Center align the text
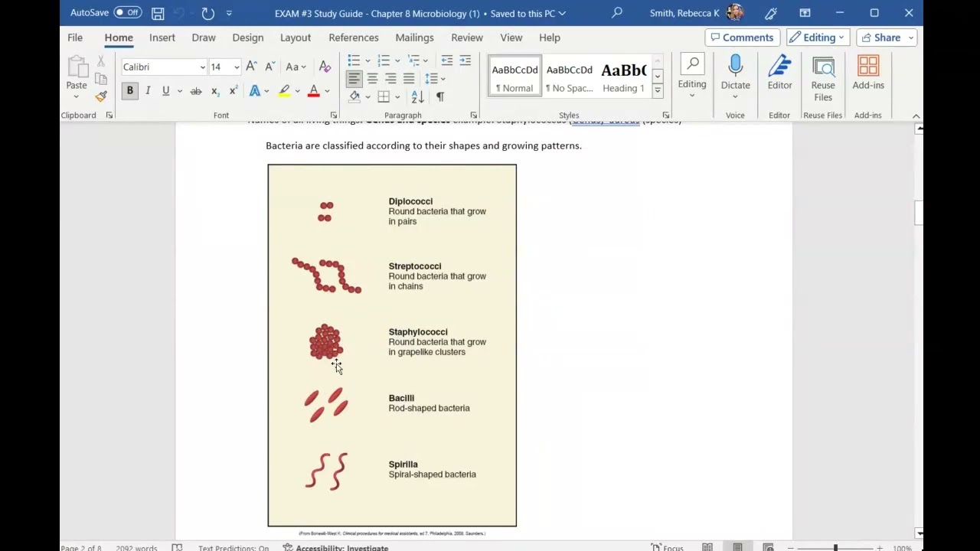This screenshot has height=551, width=980. pyautogui.click(x=372, y=78)
